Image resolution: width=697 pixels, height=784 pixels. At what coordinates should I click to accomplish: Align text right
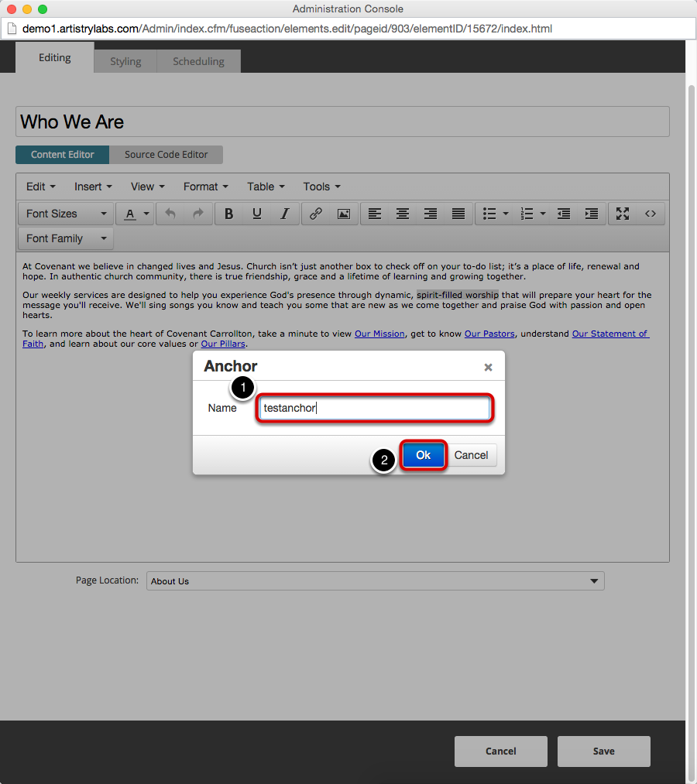click(x=431, y=214)
